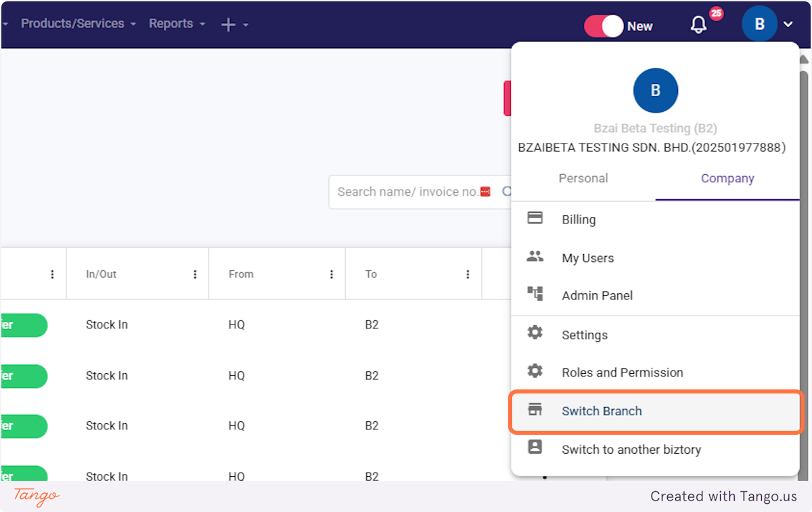Open Roles and Permission

655,372
